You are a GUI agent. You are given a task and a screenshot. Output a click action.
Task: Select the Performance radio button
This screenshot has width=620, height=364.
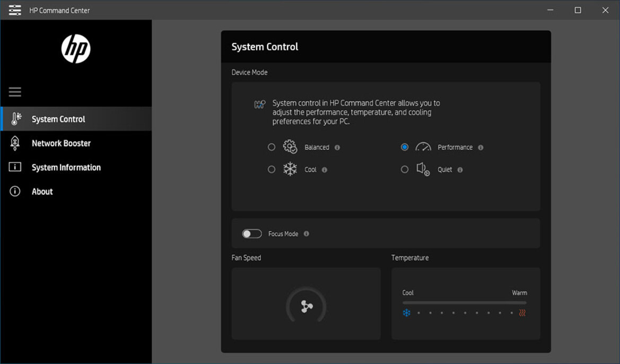[405, 147]
